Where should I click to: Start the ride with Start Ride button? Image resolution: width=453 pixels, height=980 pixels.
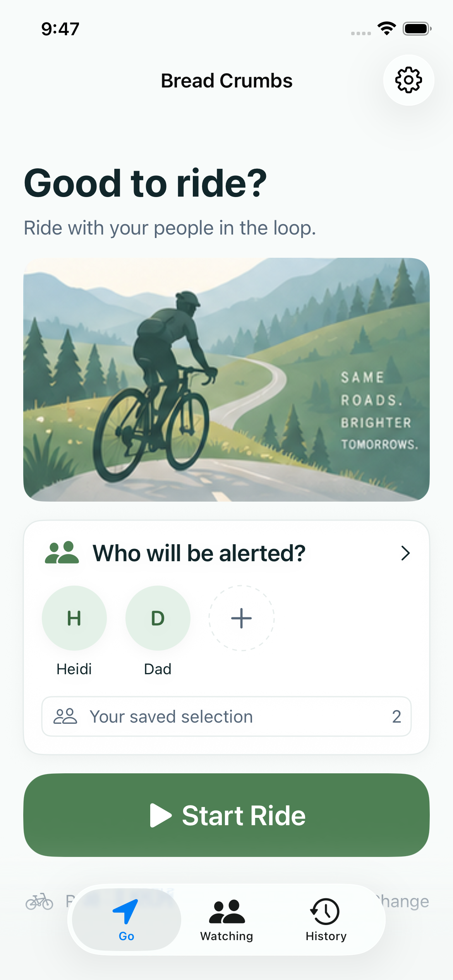(226, 815)
